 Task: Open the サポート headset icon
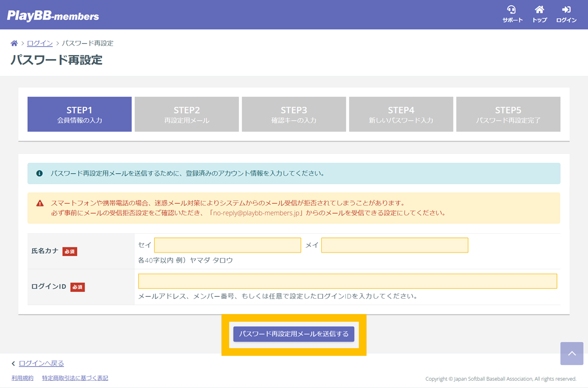pos(512,10)
